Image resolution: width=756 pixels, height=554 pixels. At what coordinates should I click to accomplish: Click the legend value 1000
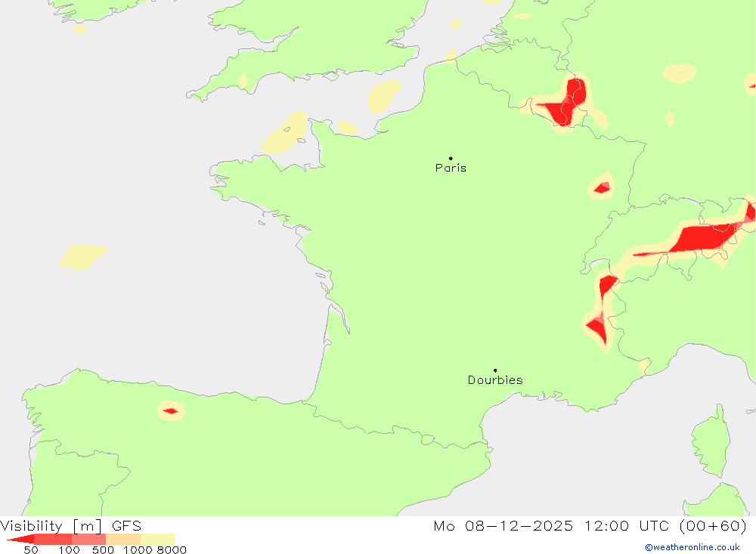point(138,550)
